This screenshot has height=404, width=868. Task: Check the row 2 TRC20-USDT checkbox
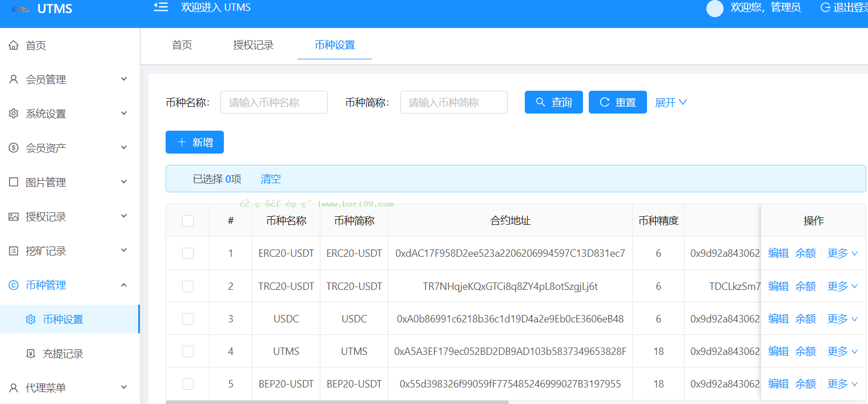[x=188, y=286]
